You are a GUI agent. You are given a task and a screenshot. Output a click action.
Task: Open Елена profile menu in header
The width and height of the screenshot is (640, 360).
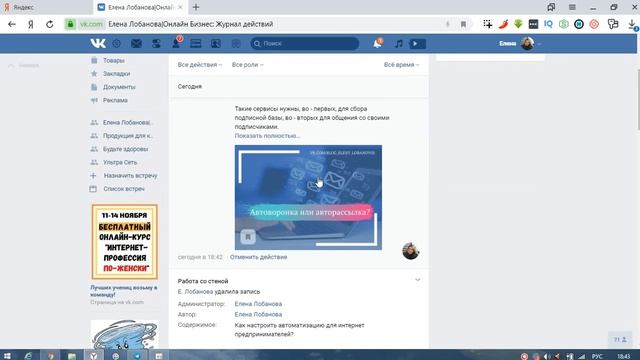click(x=520, y=43)
